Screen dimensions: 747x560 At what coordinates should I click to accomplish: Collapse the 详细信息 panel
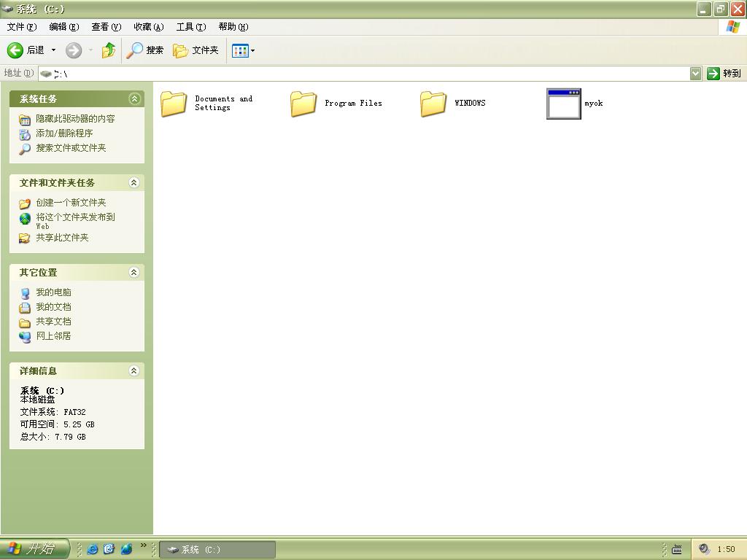[134, 370]
